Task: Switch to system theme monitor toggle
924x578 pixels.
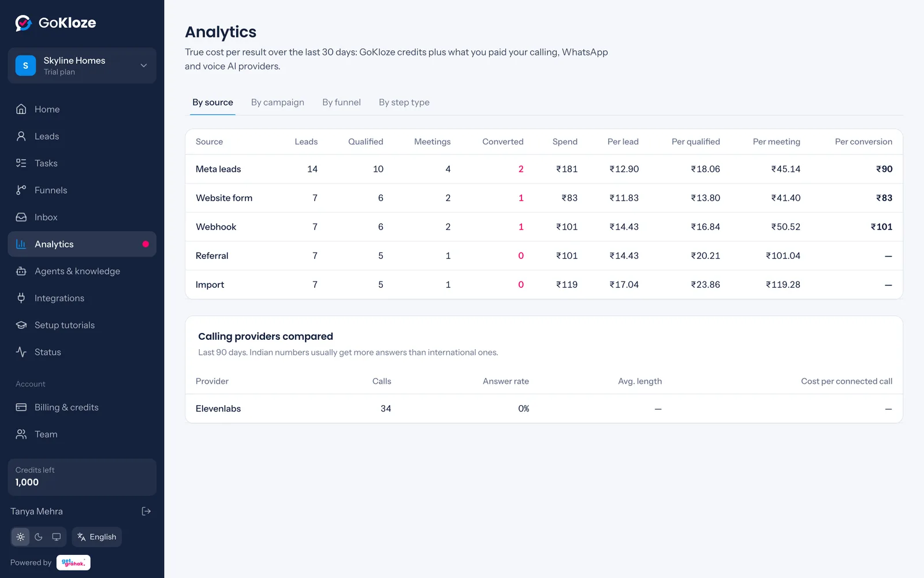Action: click(x=57, y=537)
